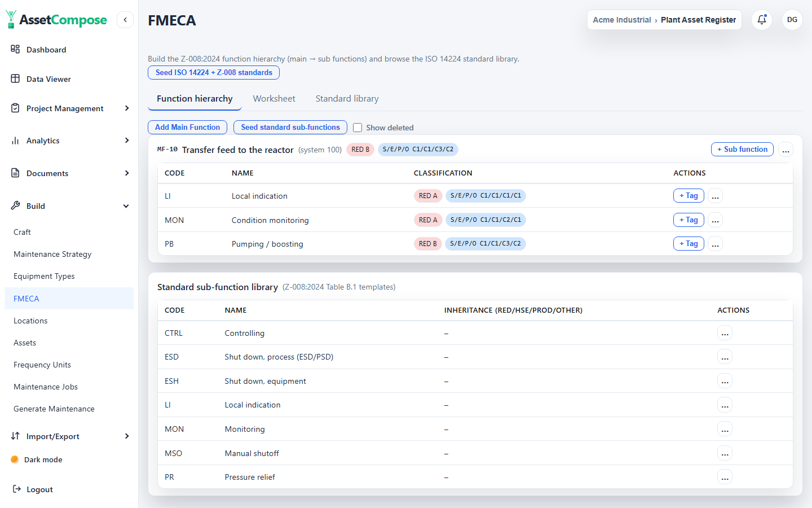Click Seed ISO 14224 + Z-008 standards button
The height and width of the screenshot is (508, 812).
(214, 72)
